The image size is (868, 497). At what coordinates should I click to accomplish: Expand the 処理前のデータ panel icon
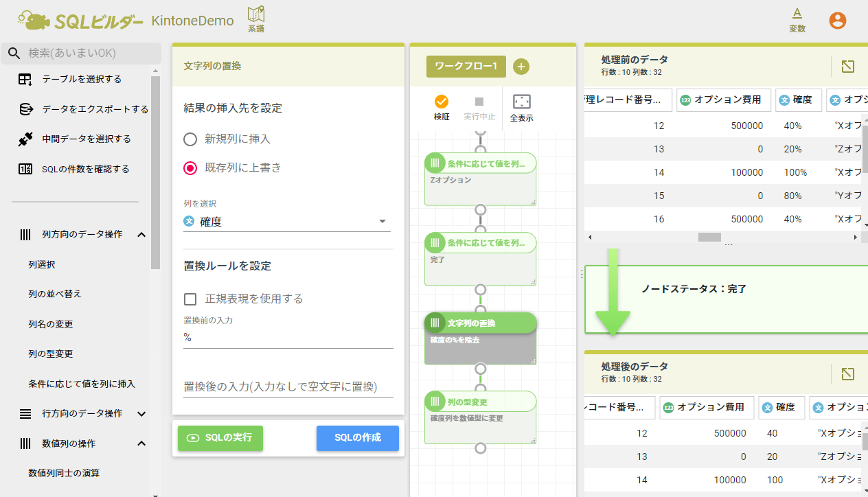pos(847,67)
